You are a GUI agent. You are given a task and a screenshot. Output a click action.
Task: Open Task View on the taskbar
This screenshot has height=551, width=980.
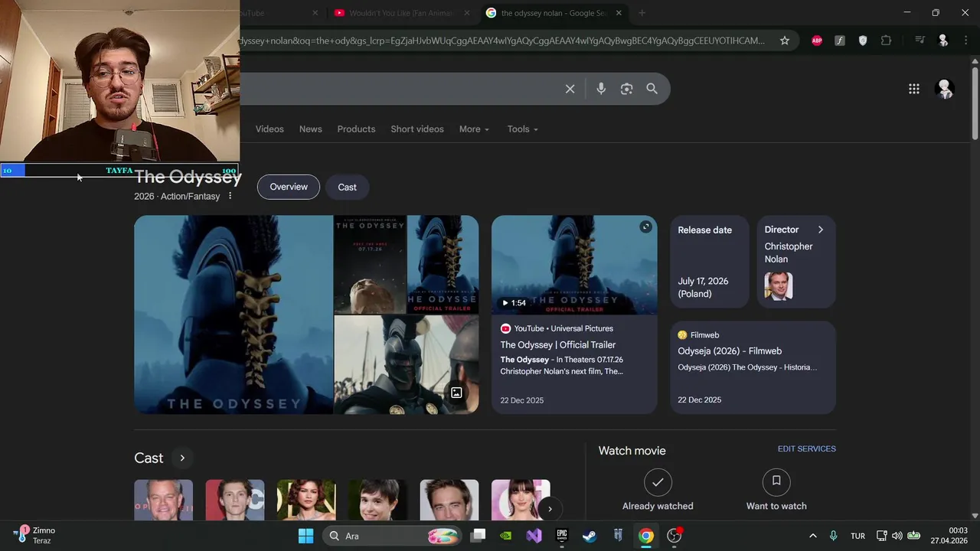click(478, 536)
